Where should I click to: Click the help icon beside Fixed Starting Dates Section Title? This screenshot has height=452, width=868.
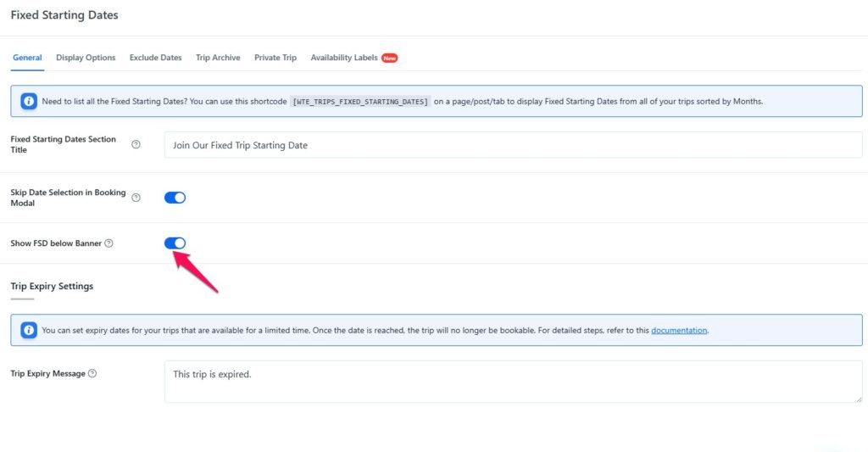[136, 145]
